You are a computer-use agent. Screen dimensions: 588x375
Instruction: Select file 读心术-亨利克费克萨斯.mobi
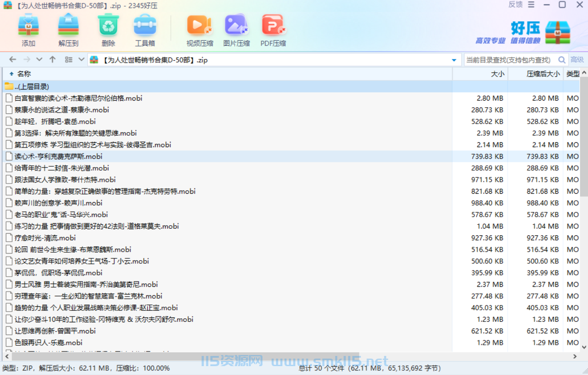coord(58,156)
